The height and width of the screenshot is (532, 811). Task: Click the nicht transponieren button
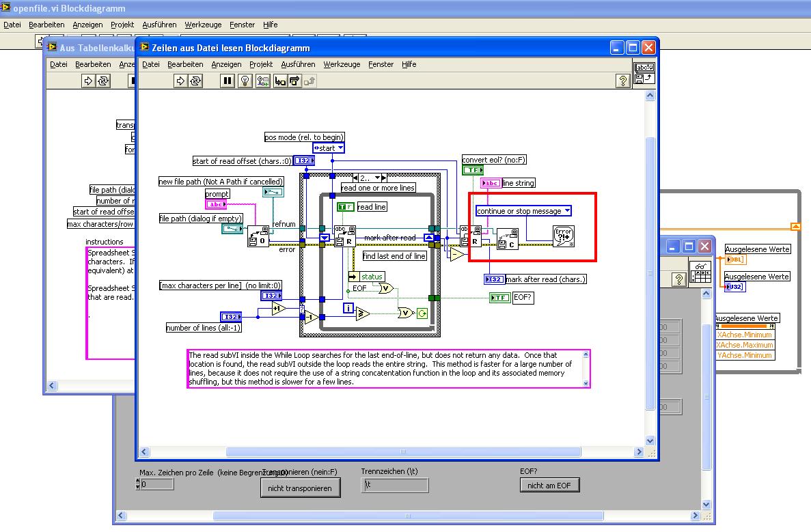tap(300, 488)
